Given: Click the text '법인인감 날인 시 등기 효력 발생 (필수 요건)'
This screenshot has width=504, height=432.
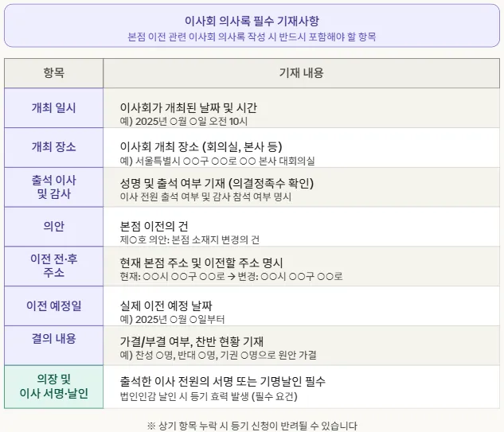Looking at the screenshot, I should tap(209, 396).
